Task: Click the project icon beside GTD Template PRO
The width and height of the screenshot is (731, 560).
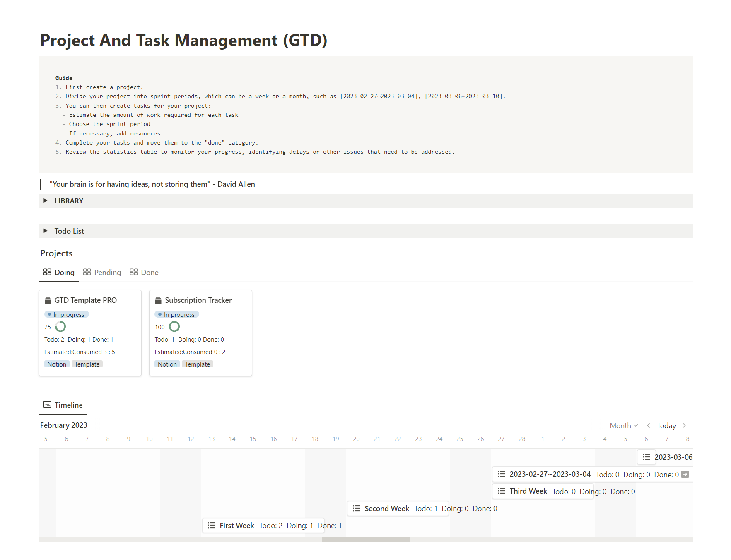Action: click(48, 300)
